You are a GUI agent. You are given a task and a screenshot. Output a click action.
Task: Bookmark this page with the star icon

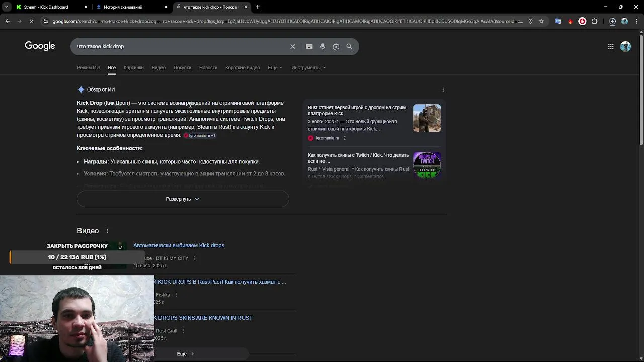pos(541,21)
